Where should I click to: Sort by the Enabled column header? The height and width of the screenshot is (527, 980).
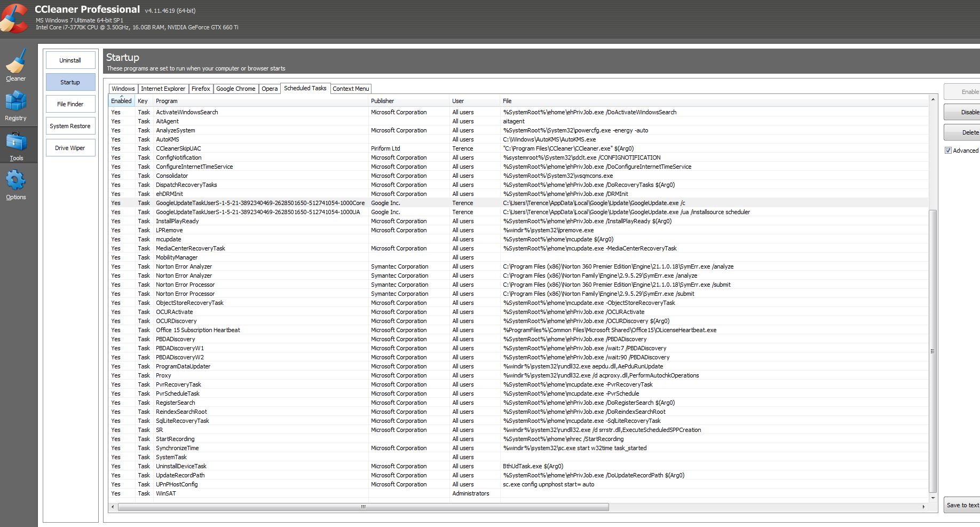tap(122, 101)
